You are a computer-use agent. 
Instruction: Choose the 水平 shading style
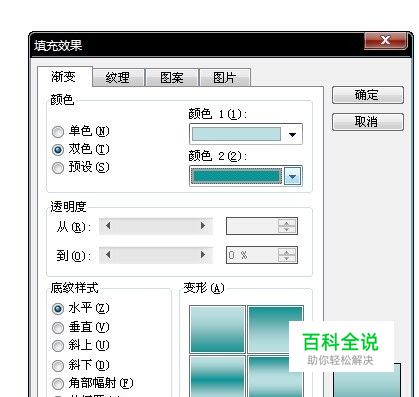[81, 308]
